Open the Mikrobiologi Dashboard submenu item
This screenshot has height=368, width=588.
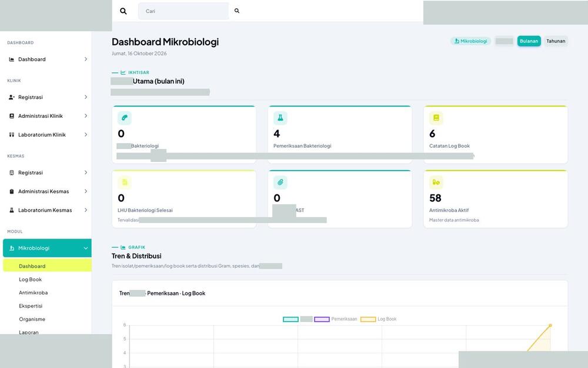tap(47, 266)
